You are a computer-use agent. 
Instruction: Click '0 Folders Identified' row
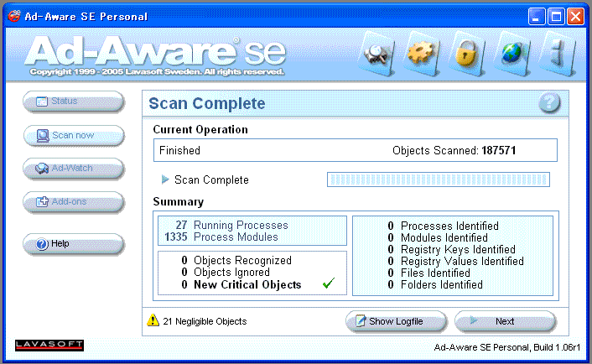click(435, 284)
